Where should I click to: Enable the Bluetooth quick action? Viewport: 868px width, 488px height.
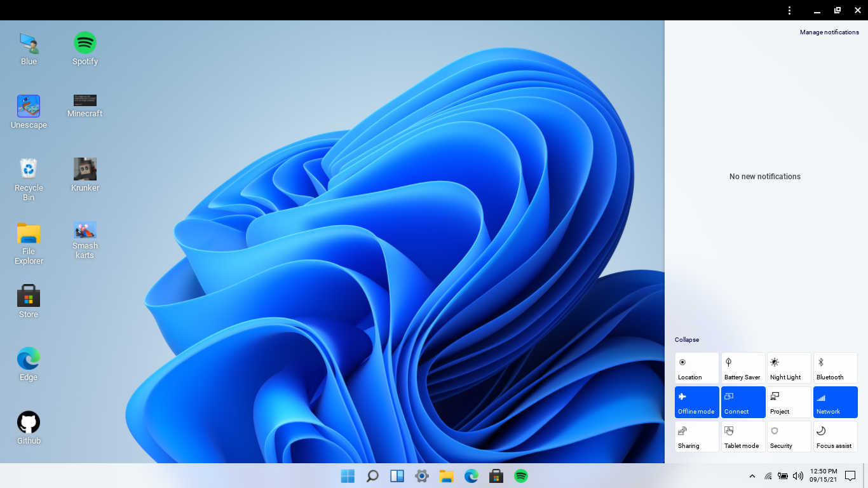(x=836, y=368)
